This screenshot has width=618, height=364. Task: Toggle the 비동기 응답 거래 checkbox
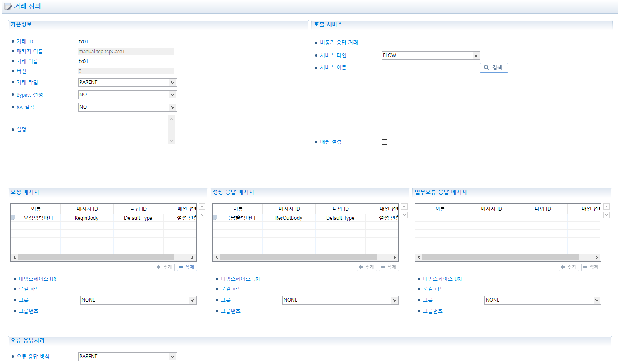coord(384,43)
